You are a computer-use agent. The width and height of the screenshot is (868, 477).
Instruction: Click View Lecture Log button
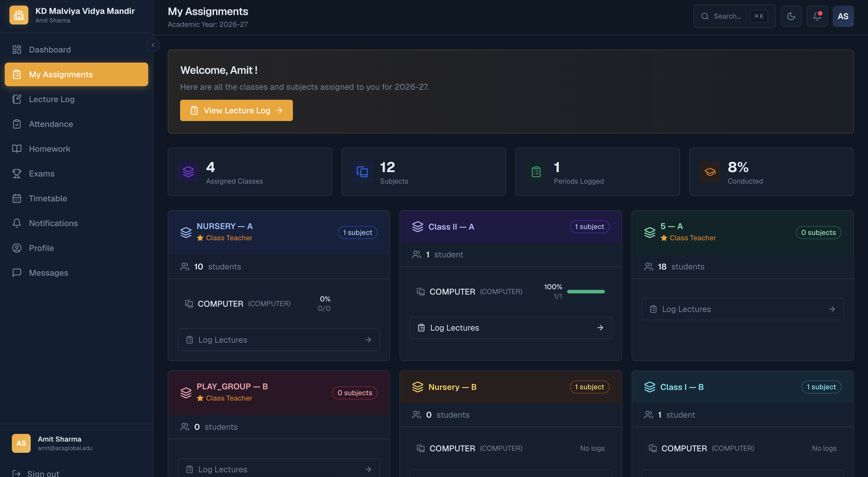[236, 110]
